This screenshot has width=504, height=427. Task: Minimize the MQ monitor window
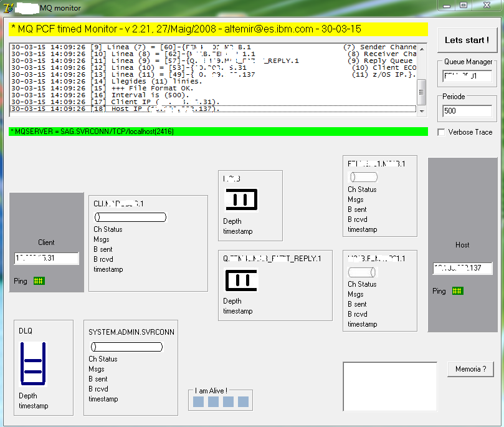tap(447, 6)
